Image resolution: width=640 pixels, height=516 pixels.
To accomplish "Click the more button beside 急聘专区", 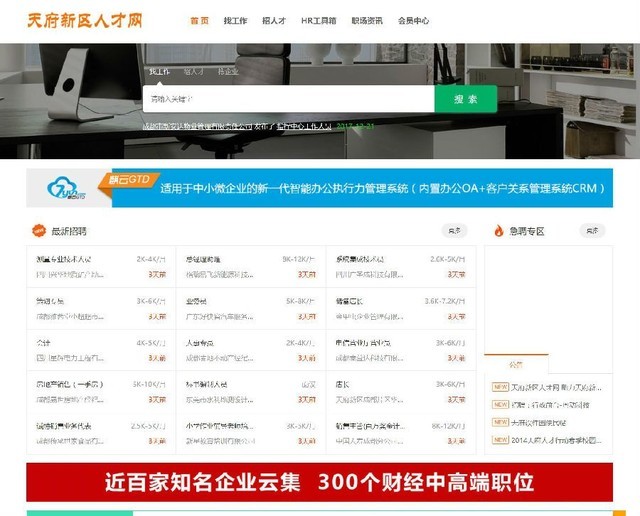I will [593, 231].
